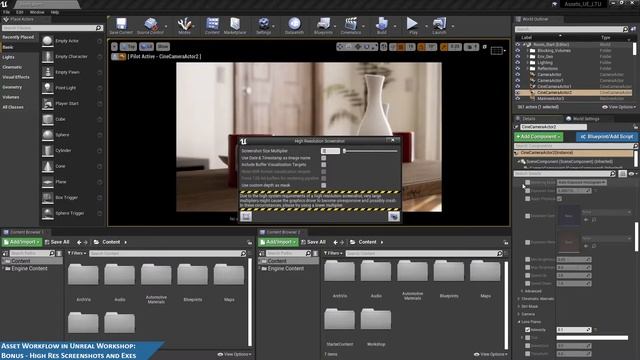Open Source Control from the toolbar

click(151, 24)
